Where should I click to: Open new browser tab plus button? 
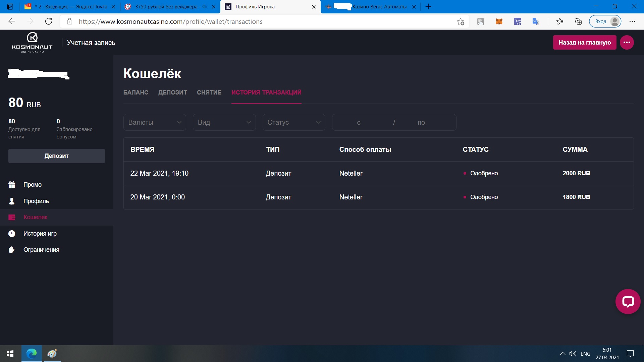428,7
